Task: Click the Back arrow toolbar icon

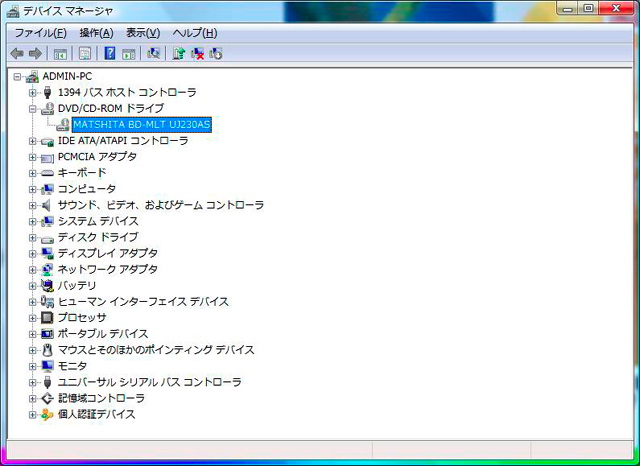Action: click(x=17, y=53)
